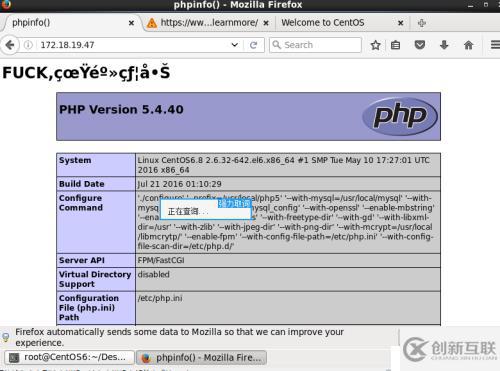Click the search magnifier icon
Image resolution: width=500 pixels, height=371 pixels.
point(277,45)
